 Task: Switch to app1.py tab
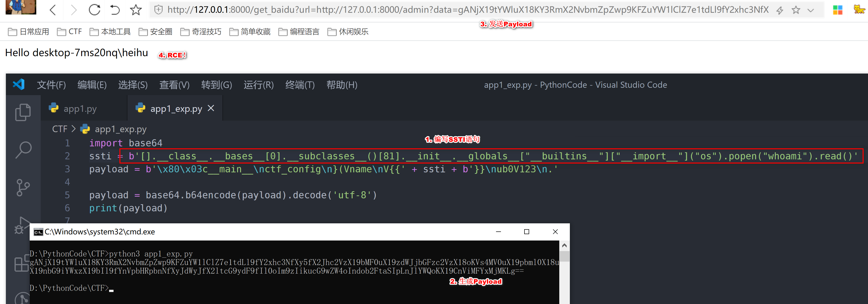tap(80, 109)
